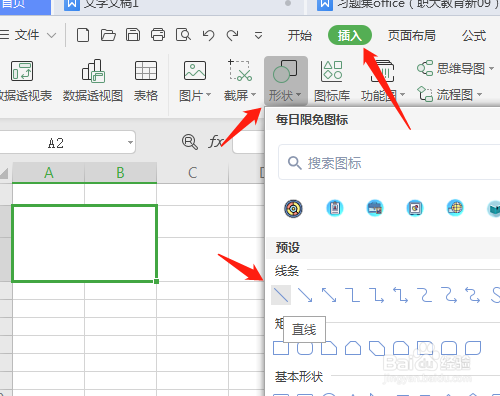Insert a 数据透视图 chart

point(93,82)
